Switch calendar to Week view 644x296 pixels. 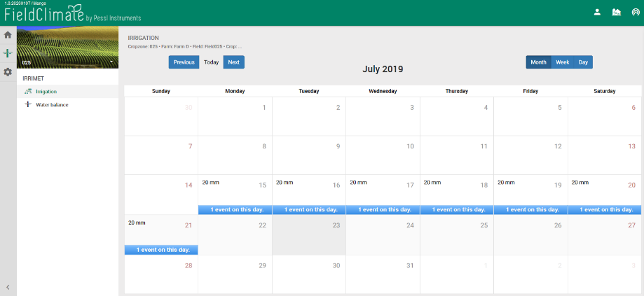pyautogui.click(x=562, y=62)
